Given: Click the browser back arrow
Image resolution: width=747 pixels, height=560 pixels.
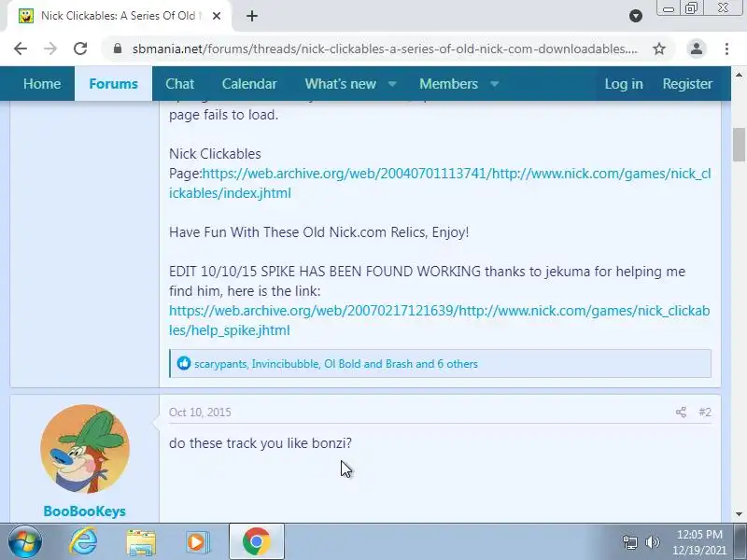Looking at the screenshot, I should point(21,49).
